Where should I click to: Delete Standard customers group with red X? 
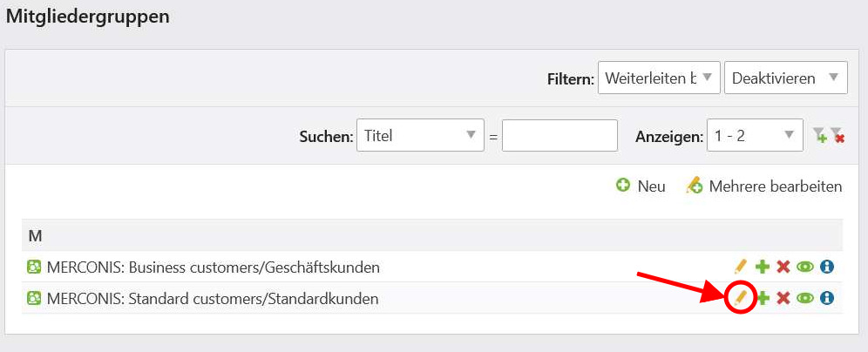783,299
